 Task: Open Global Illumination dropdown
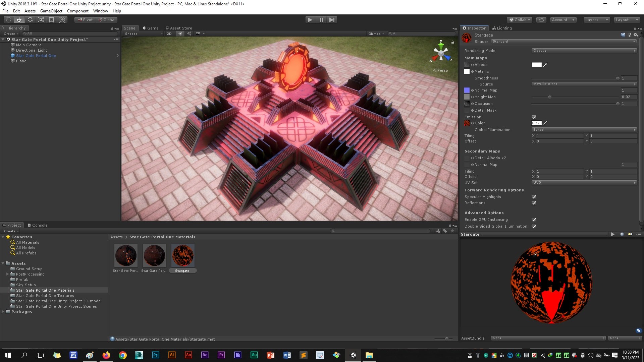click(584, 130)
